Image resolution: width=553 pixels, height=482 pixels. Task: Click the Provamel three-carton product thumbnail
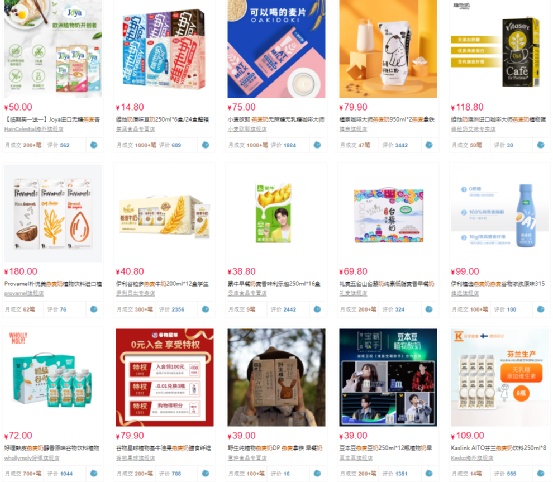point(53,213)
